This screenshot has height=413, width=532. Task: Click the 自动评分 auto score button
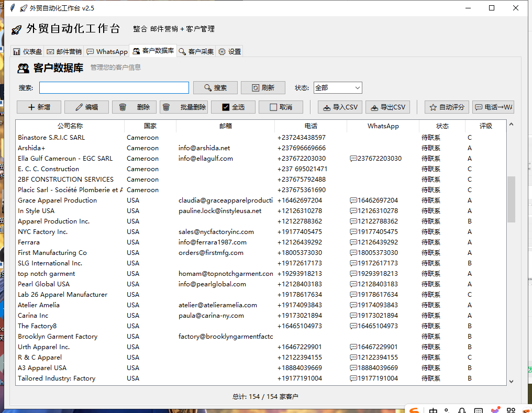click(447, 107)
